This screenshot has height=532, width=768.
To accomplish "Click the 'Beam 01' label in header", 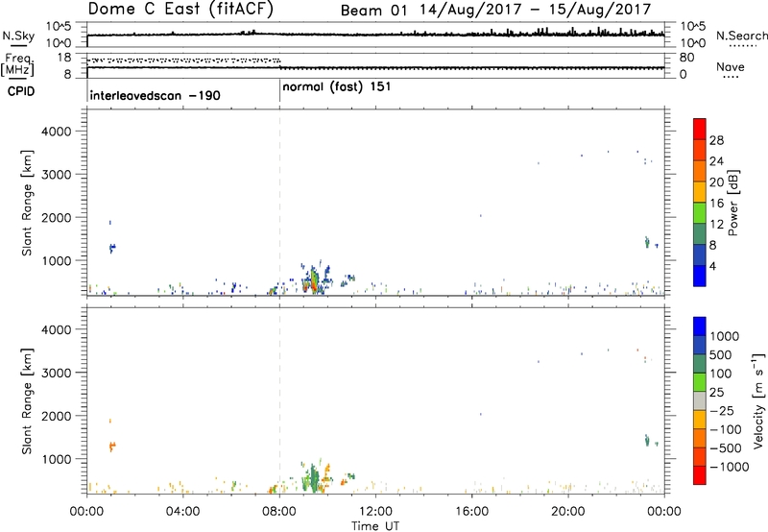I will point(373,11).
